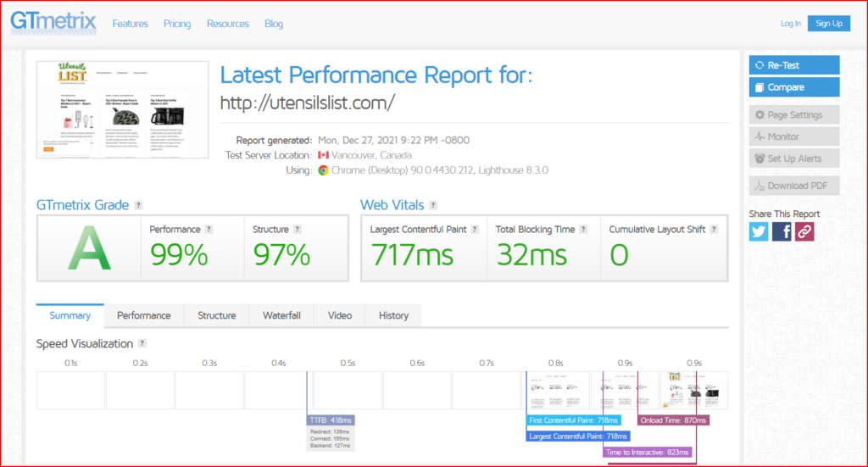Open Speed Visualization help icon

click(142, 343)
